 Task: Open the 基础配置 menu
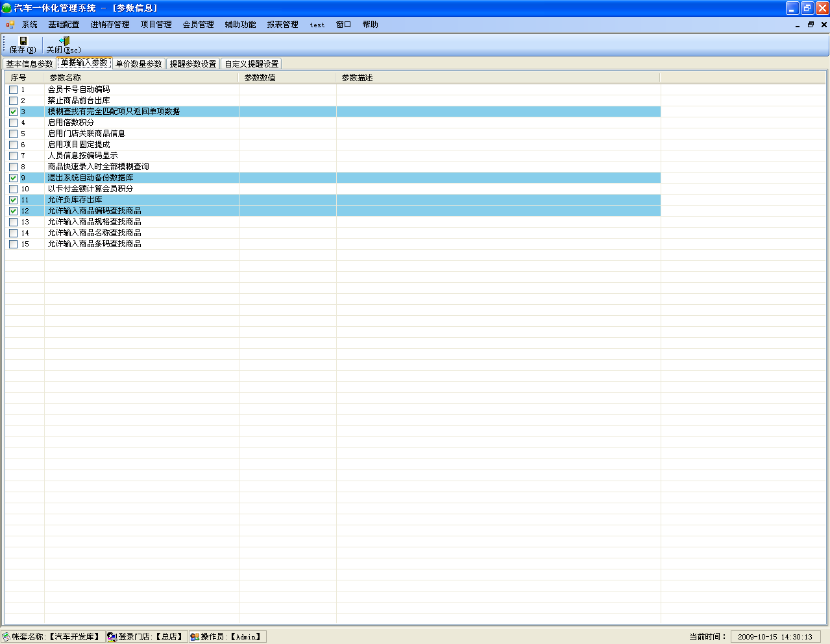pos(64,25)
